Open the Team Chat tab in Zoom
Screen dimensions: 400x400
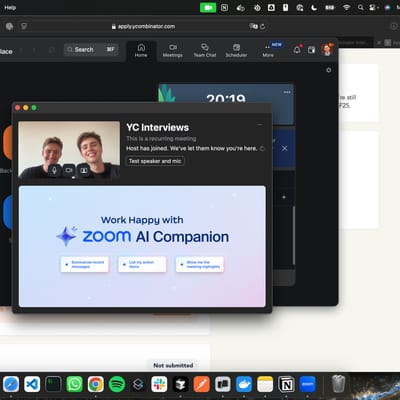[205, 51]
